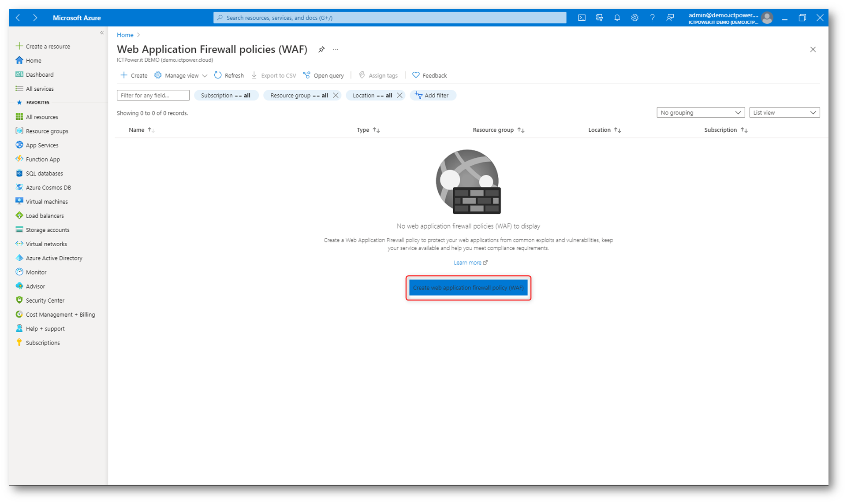Screen dimensions: 847x504
Task: Expand the List view dropdown
Action: (x=784, y=112)
